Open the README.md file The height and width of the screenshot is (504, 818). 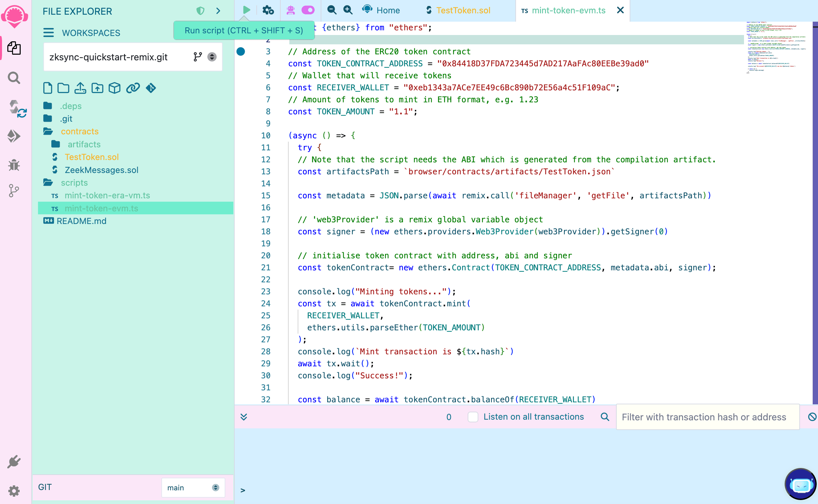point(81,221)
